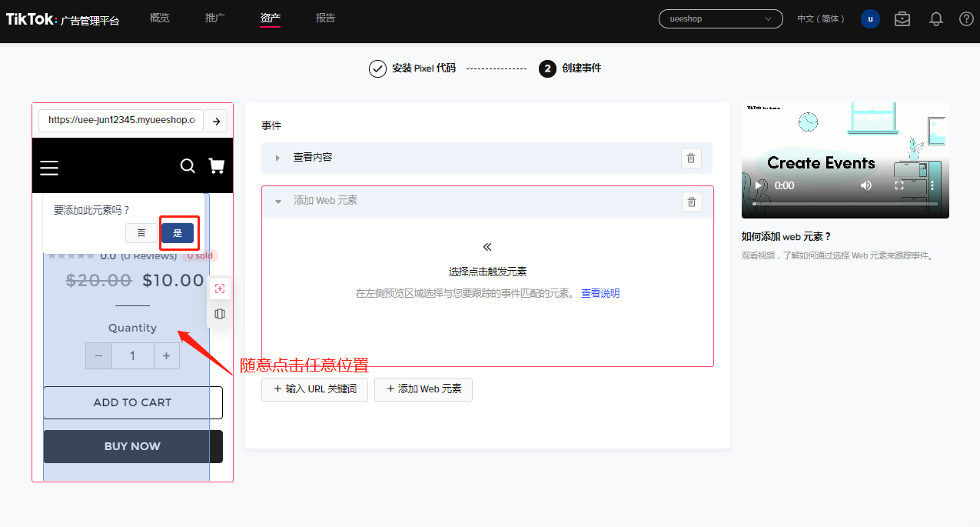Click the go arrow beside the URL

click(x=216, y=121)
